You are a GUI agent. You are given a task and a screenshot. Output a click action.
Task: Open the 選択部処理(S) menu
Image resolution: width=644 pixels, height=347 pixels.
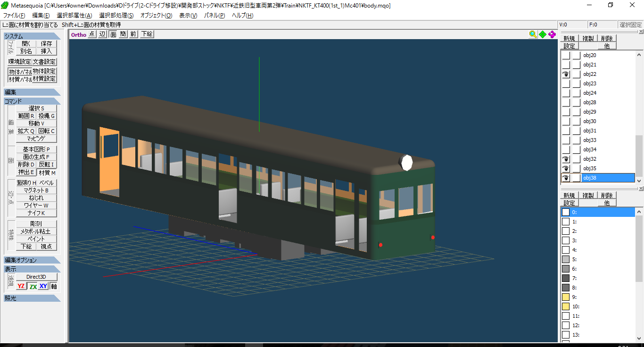click(x=116, y=16)
